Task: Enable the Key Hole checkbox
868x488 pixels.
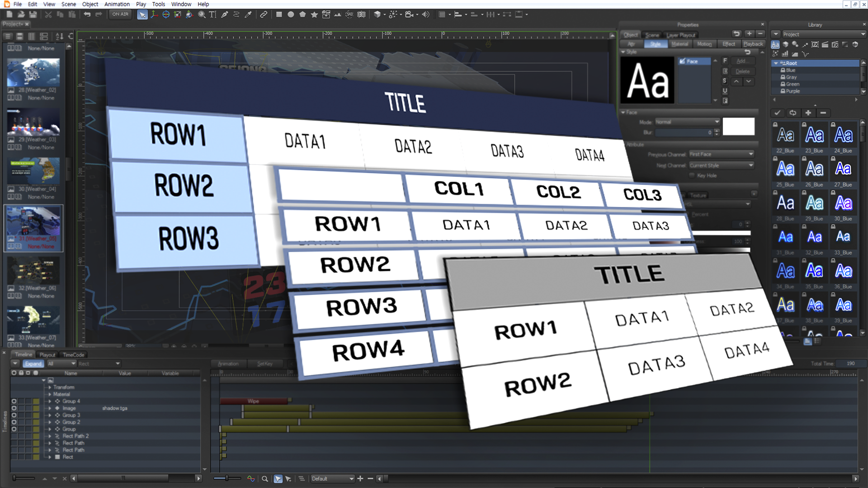Action: pyautogui.click(x=692, y=175)
